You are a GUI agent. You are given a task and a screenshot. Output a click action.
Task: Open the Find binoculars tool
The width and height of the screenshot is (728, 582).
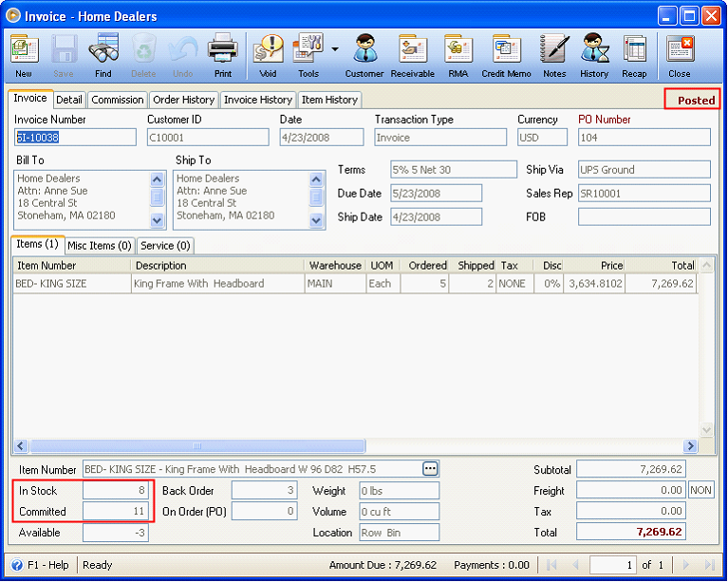(103, 55)
